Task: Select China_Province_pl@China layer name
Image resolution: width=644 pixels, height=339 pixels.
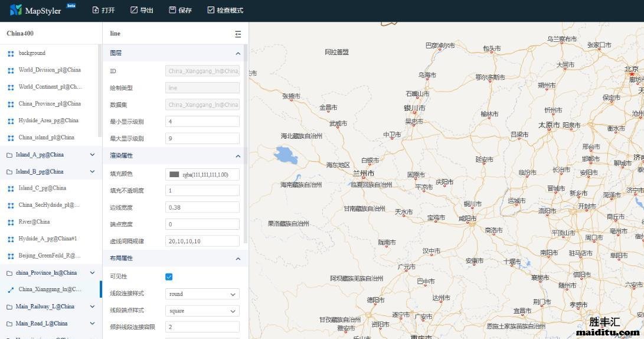Action: tap(50, 103)
